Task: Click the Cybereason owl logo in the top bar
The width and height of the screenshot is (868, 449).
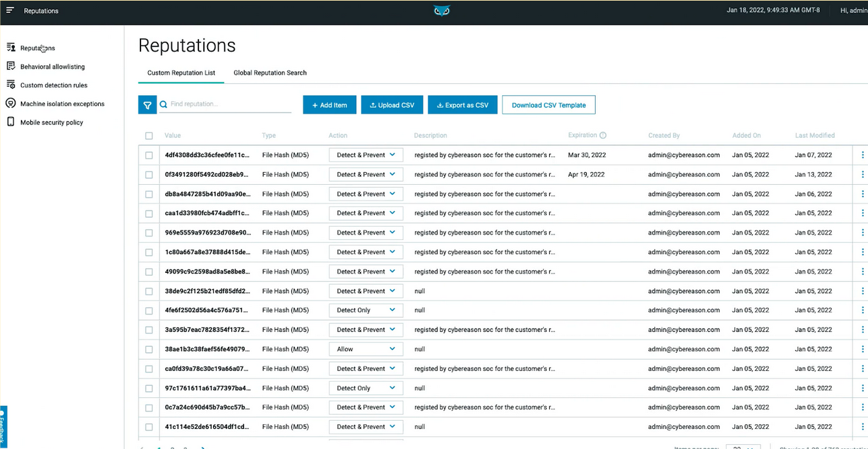Action: (x=442, y=10)
